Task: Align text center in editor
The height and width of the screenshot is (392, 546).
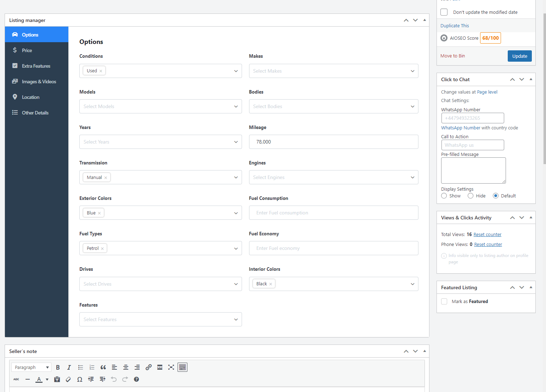Action: coord(126,367)
